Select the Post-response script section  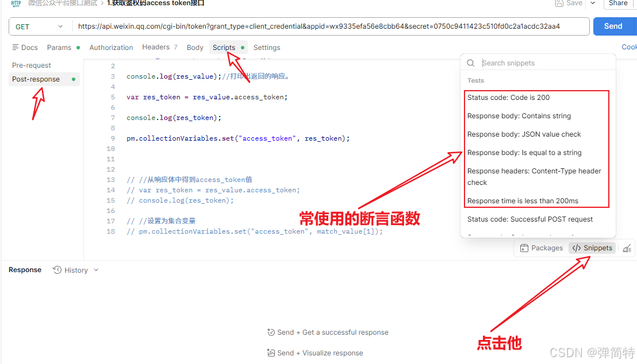click(x=44, y=79)
